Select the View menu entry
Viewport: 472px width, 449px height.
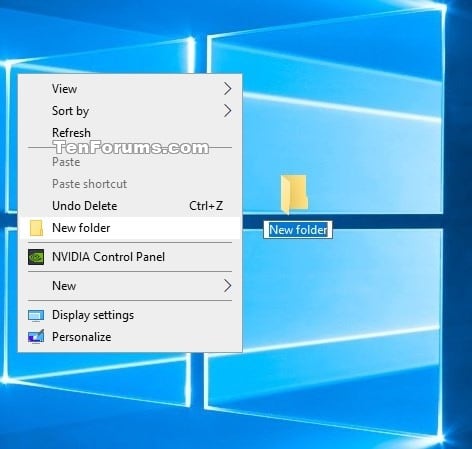130,89
